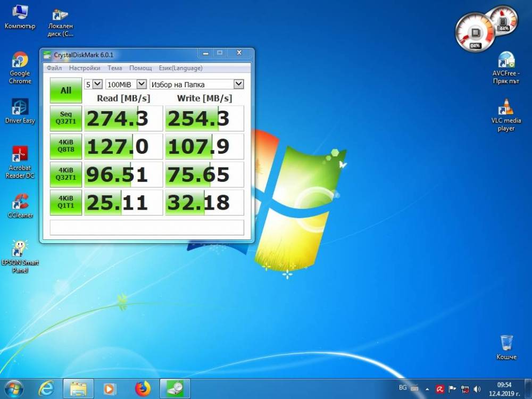Launch VLC media player shortcut
Viewport: 532px width, 399px height.
coord(506,115)
